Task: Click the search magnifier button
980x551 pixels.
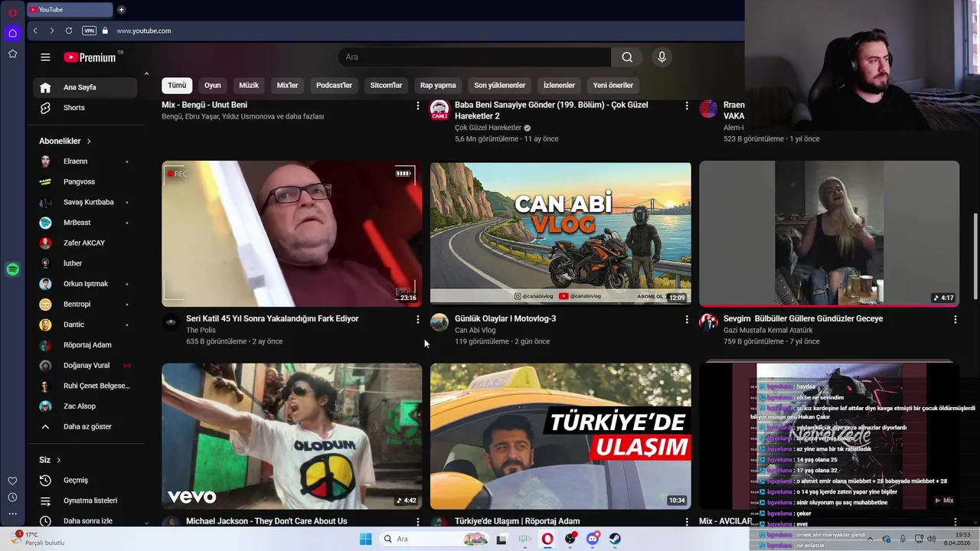Action: 627,57
